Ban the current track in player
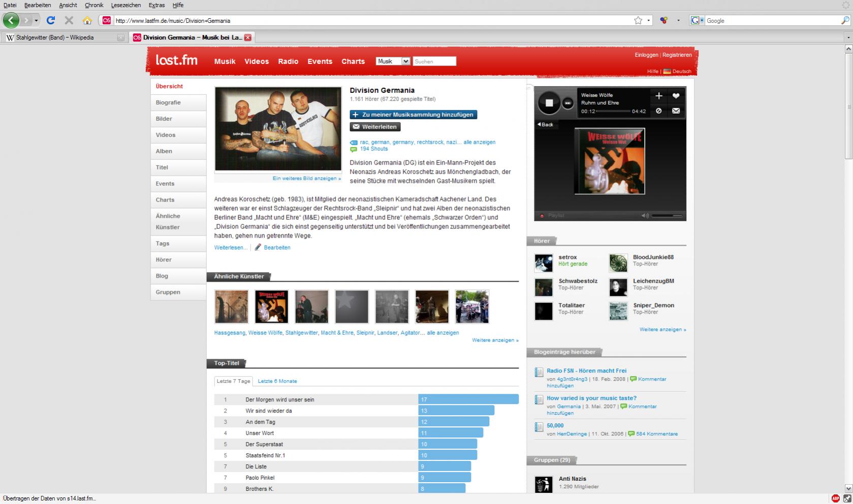 click(659, 111)
